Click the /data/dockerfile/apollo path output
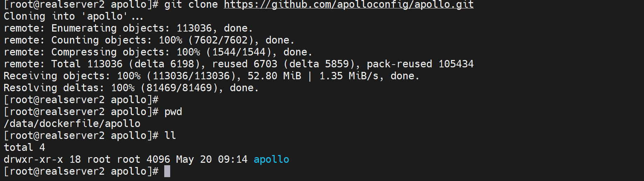 pyautogui.click(x=72, y=123)
